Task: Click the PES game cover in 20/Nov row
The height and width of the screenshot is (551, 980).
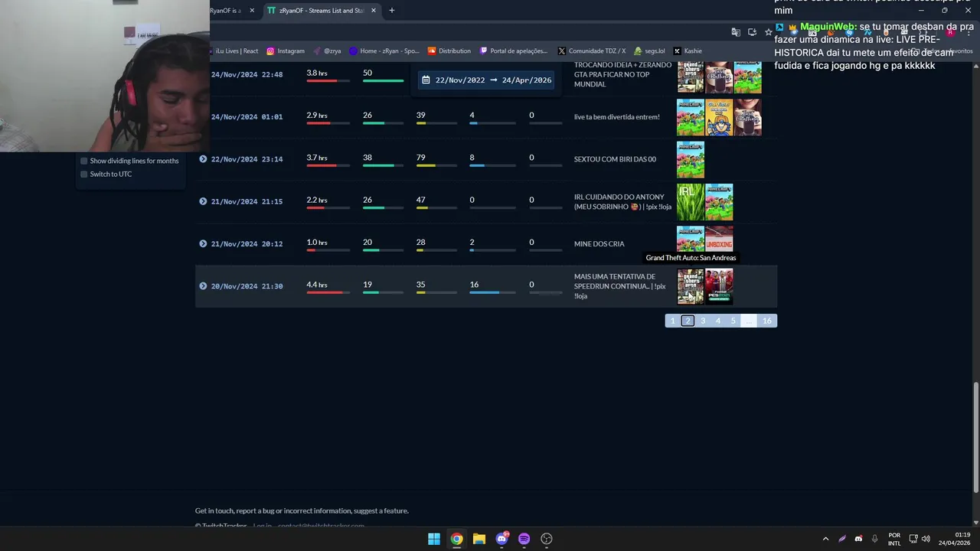Action: 719,286
